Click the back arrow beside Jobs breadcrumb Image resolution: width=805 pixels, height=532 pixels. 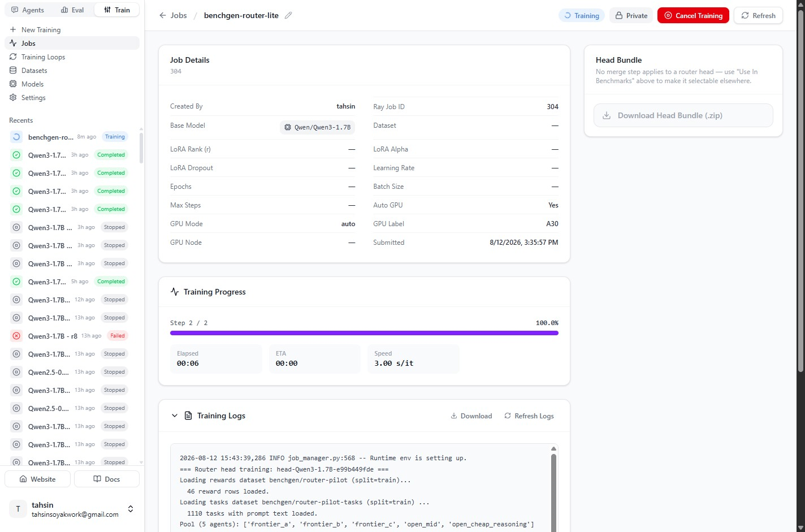pyautogui.click(x=163, y=15)
